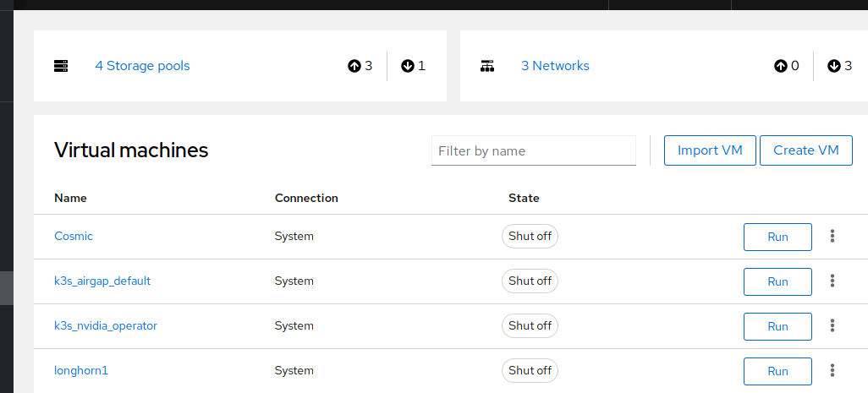
Task: Click the networks topology icon
Action: pyautogui.click(x=487, y=66)
